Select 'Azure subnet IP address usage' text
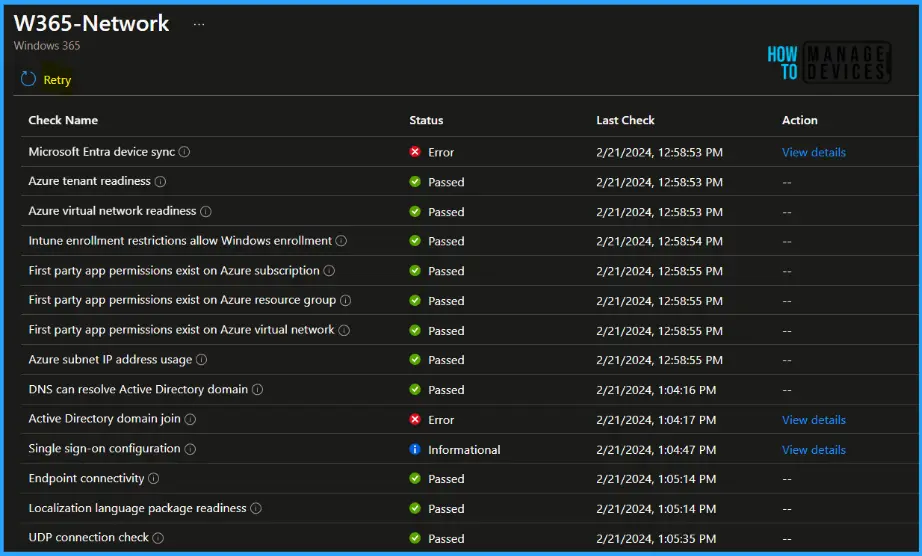The height and width of the screenshot is (556, 922). [x=111, y=360]
